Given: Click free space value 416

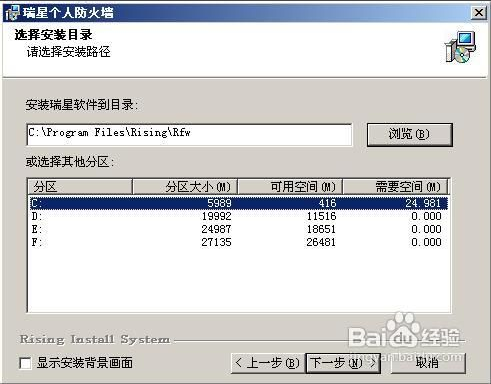Looking at the screenshot, I should click(327, 203).
